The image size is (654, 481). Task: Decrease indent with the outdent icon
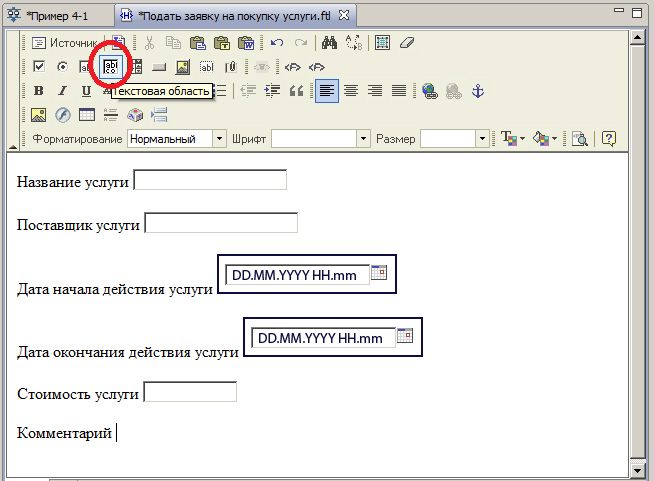pyautogui.click(x=248, y=91)
